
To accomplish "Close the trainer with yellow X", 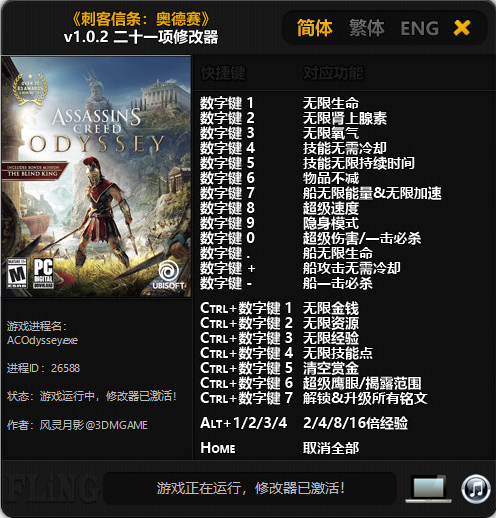I will [462, 28].
